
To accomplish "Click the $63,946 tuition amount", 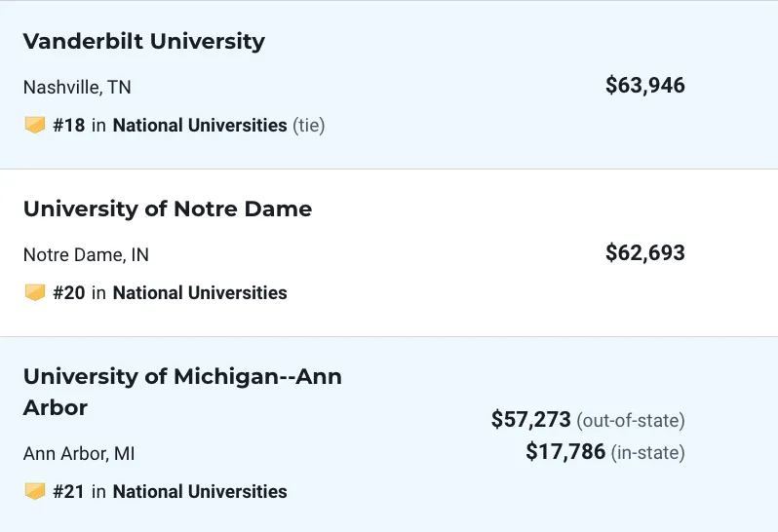I will coord(645,86).
